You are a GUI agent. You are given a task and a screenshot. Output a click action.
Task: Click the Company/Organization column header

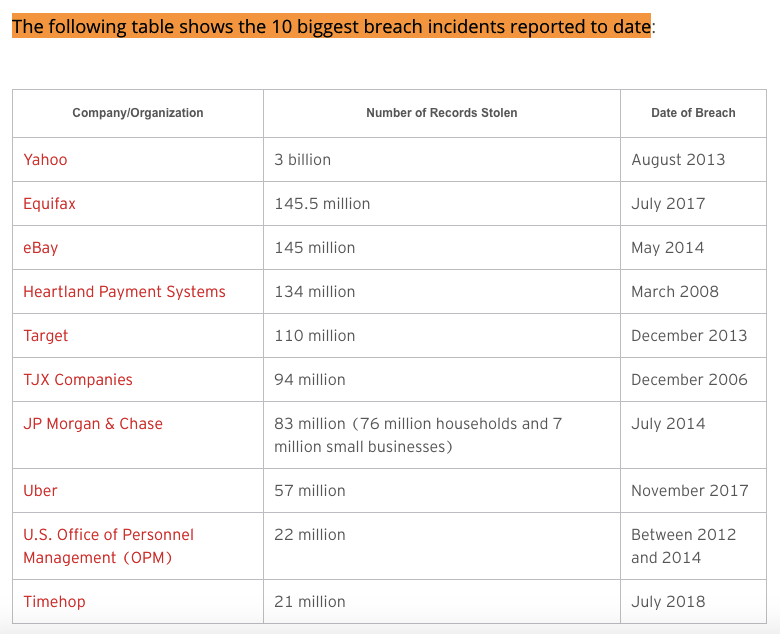click(x=138, y=113)
